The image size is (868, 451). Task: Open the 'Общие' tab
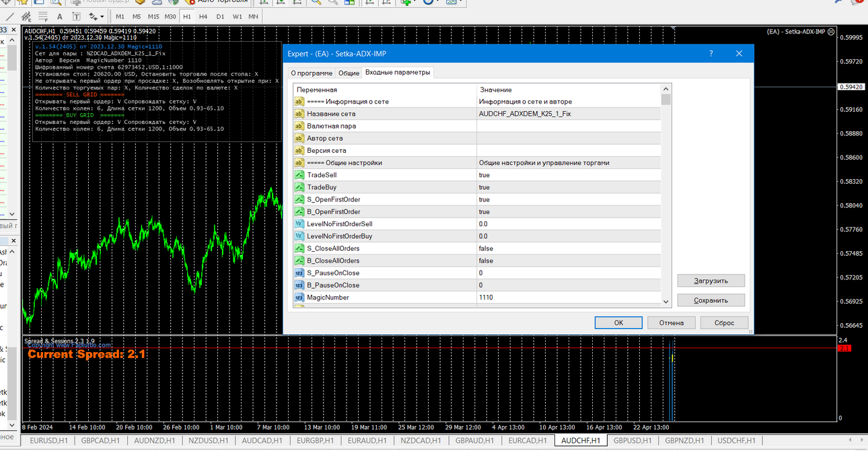click(x=349, y=73)
